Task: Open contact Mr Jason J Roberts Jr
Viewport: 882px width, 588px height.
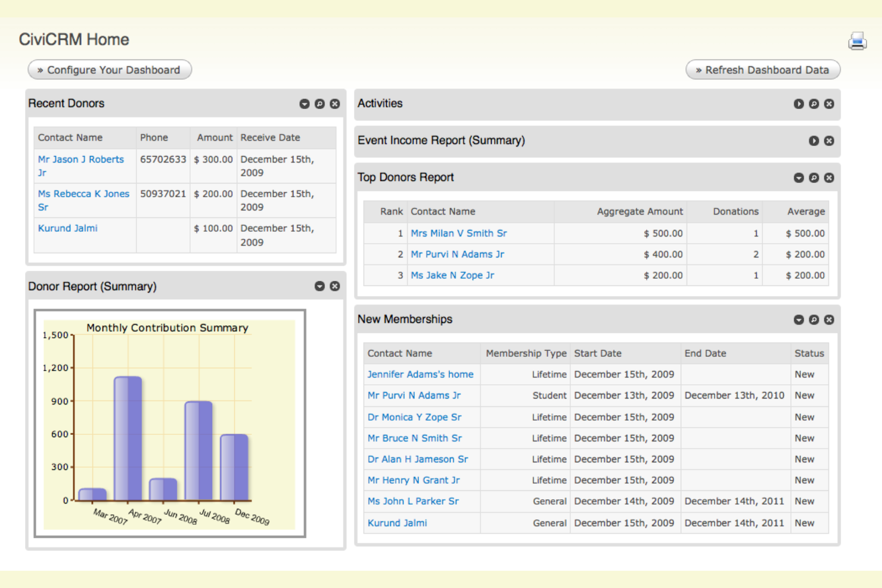Action: 81,166
